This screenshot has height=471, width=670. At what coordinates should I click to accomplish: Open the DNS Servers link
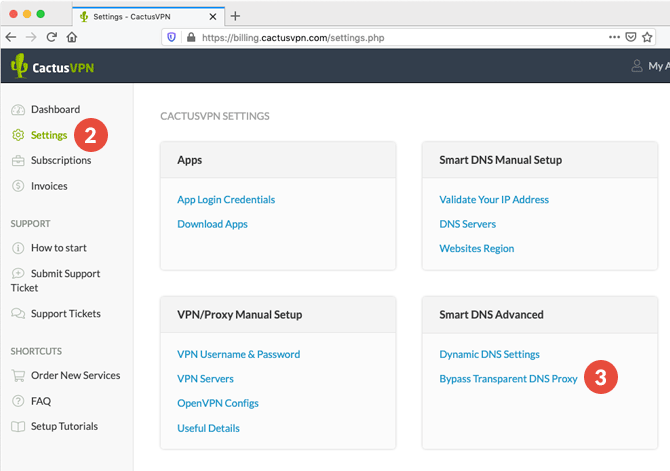pyautogui.click(x=467, y=224)
